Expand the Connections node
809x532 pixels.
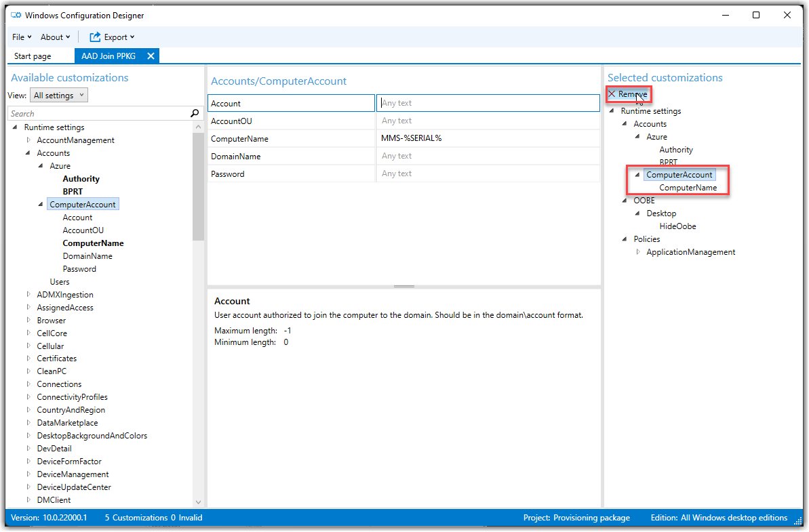tap(28, 384)
